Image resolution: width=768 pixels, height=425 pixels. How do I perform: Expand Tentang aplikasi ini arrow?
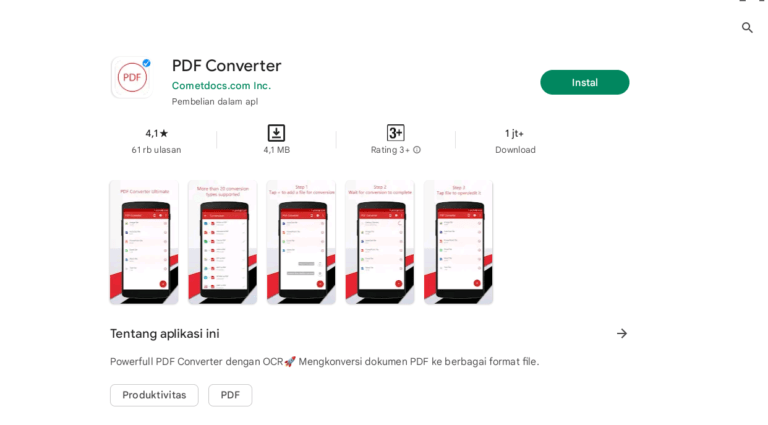[622, 333]
